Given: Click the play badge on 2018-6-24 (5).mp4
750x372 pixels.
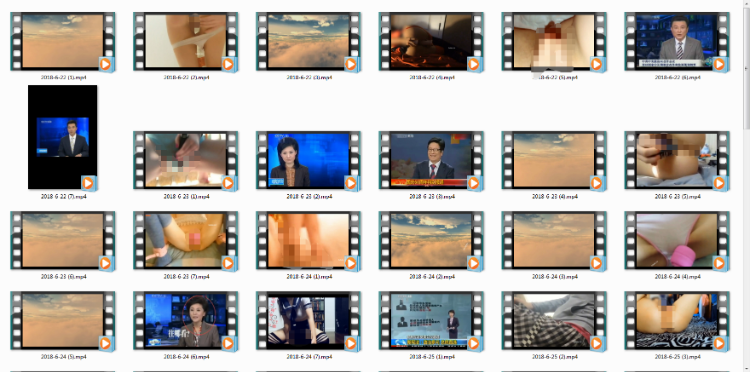Looking at the screenshot, I should (x=105, y=343).
